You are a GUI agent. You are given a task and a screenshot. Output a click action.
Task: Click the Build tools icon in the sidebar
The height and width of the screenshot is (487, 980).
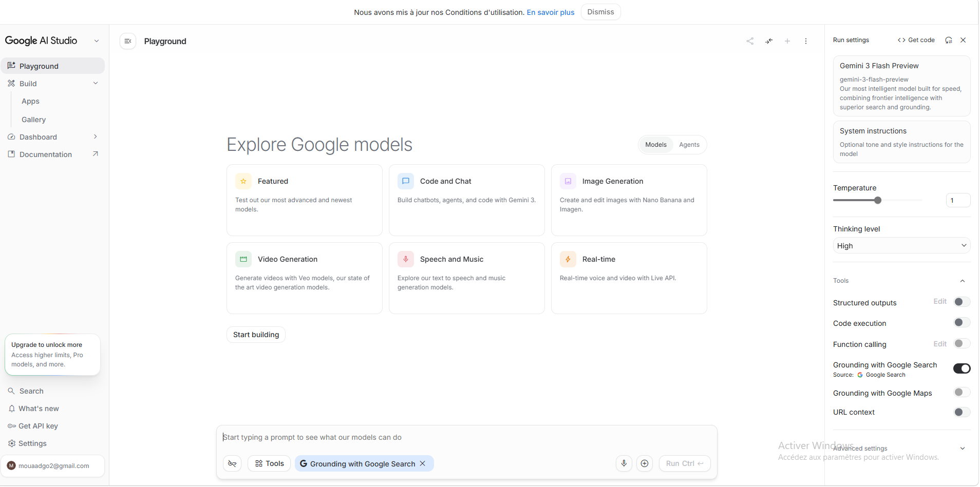pos(11,84)
